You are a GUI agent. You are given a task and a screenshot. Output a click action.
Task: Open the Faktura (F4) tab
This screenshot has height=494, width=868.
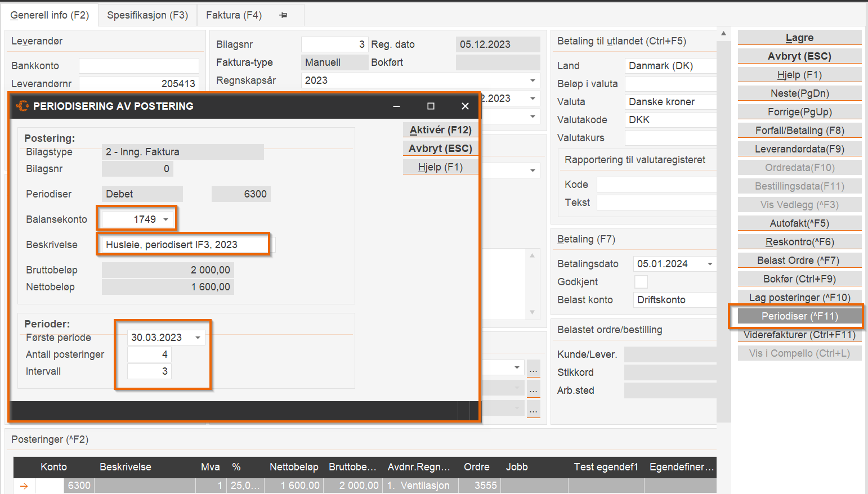(234, 15)
